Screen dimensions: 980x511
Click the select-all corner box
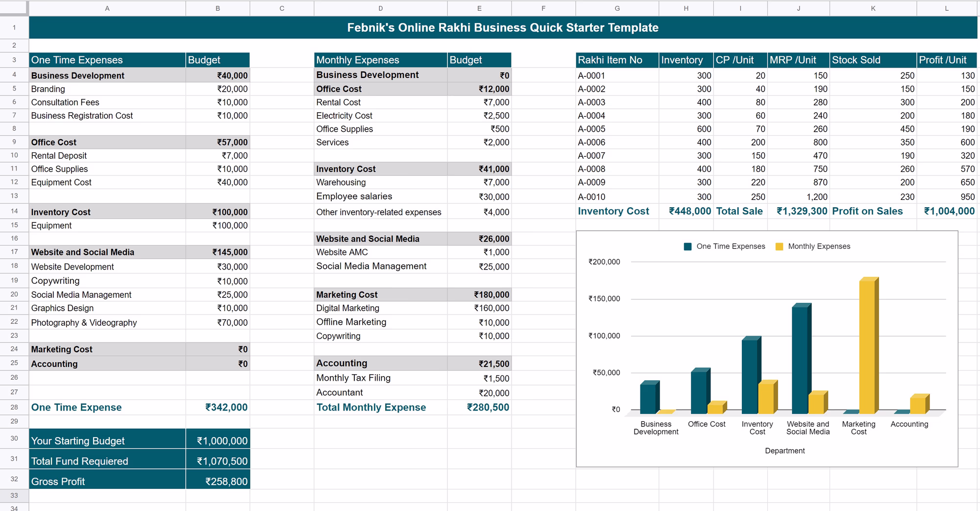[x=14, y=8]
